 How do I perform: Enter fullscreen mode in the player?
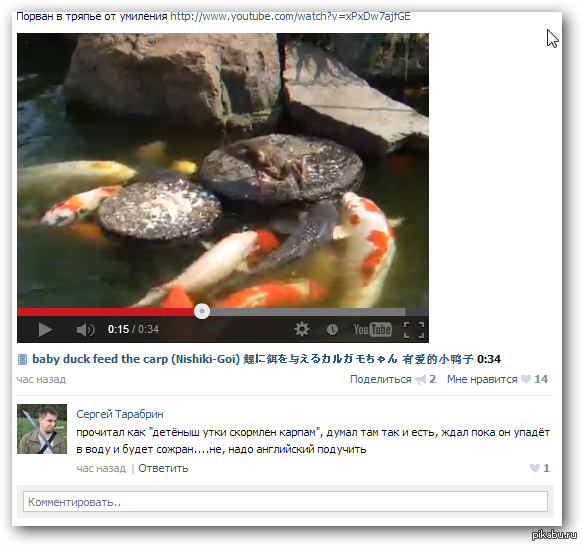click(414, 330)
